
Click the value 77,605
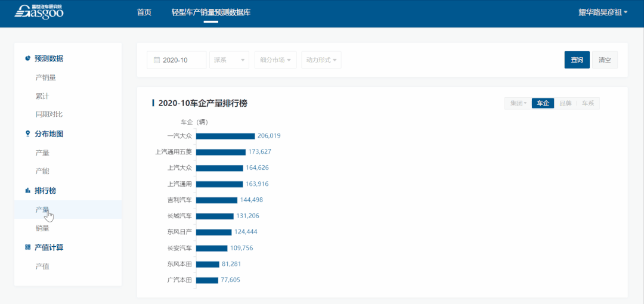[x=230, y=280]
